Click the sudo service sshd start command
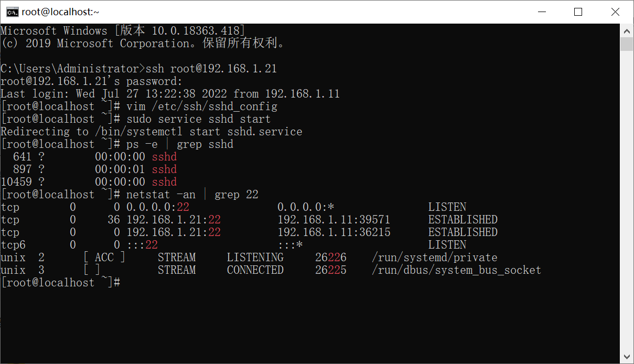 [198, 119]
